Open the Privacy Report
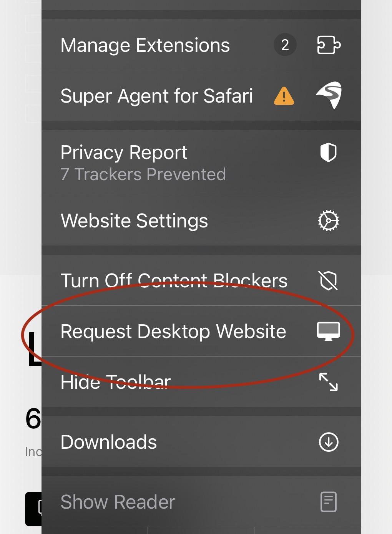Screen dimensions: 392x534 tap(201, 163)
